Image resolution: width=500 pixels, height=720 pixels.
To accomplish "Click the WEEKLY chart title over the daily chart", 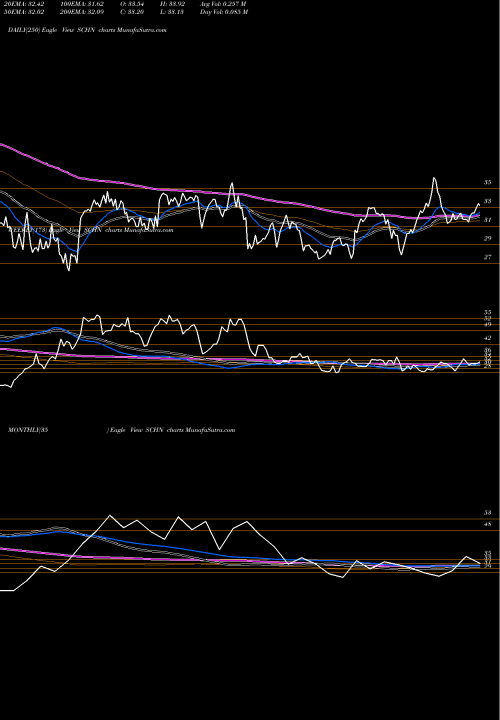I will coord(90,230).
